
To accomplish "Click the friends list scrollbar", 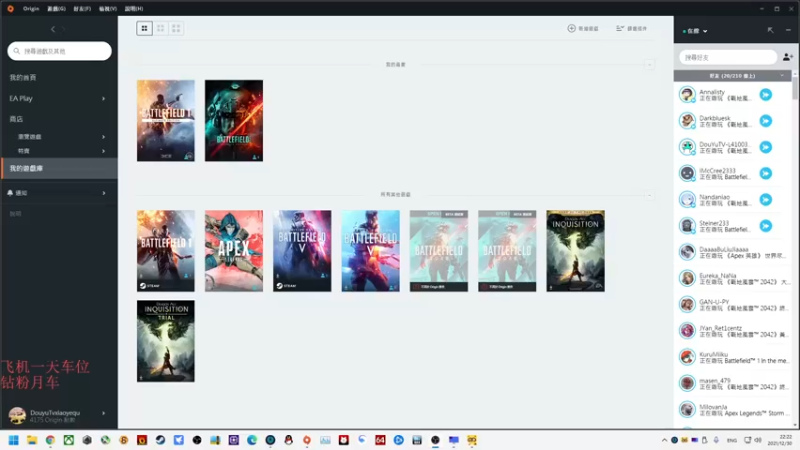I will (795, 87).
